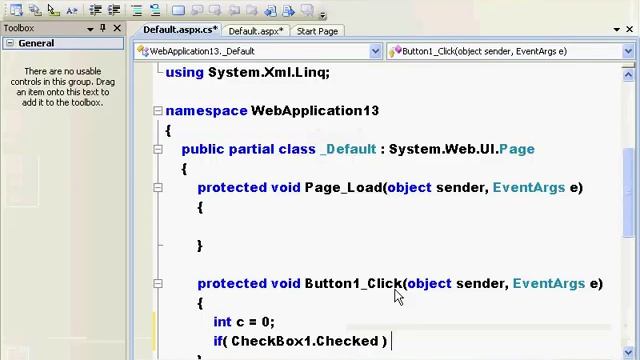Go to the next bookmark
640x360 pixels.
(x=215, y=10)
